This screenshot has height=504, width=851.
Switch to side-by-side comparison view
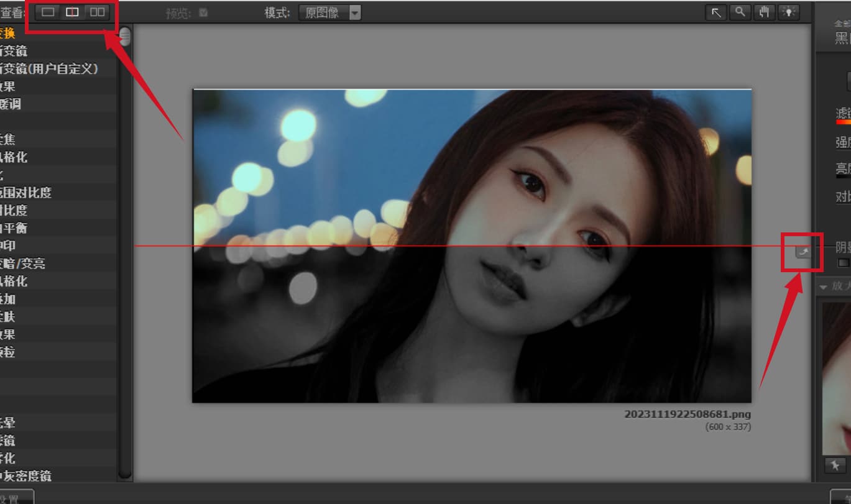(97, 12)
